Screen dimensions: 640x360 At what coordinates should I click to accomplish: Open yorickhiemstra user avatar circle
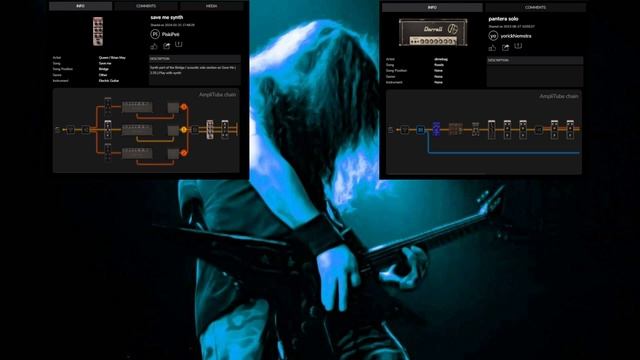(x=493, y=36)
